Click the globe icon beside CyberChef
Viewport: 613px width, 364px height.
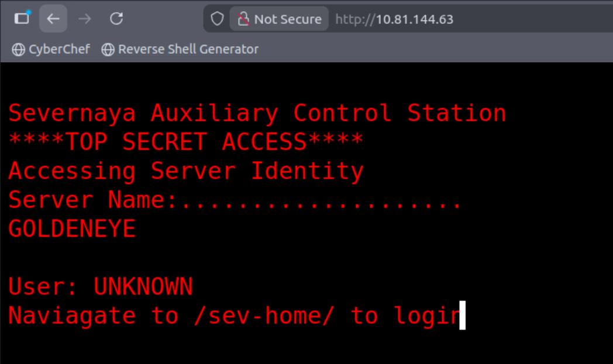point(18,50)
